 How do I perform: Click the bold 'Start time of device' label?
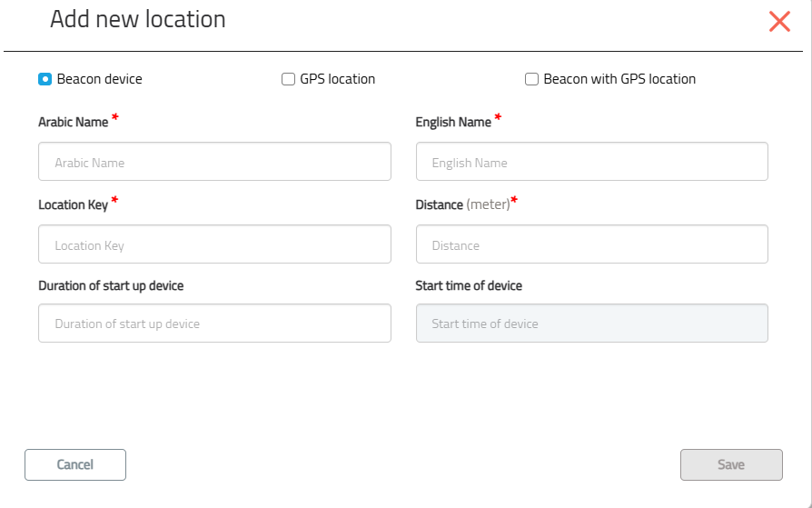[x=469, y=285]
